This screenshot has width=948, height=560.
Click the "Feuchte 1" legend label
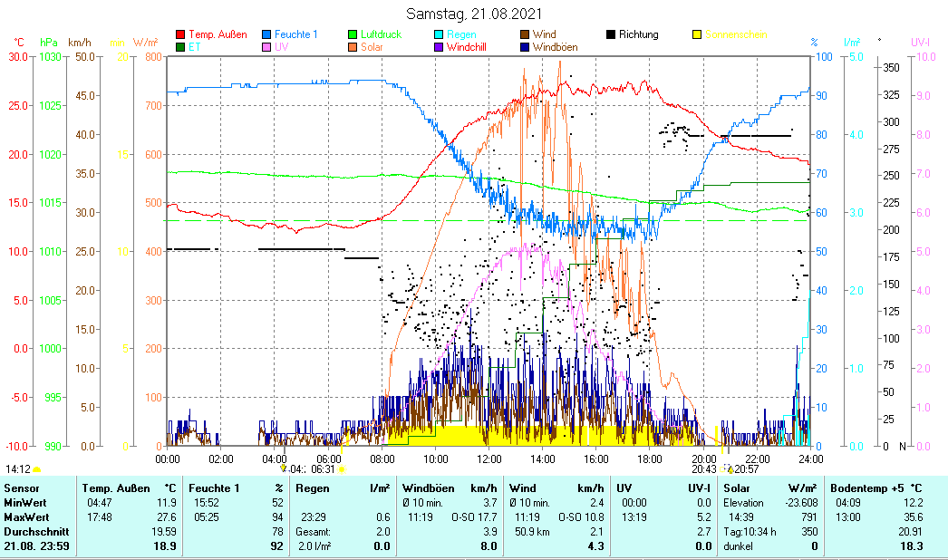(x=295, y=34)
